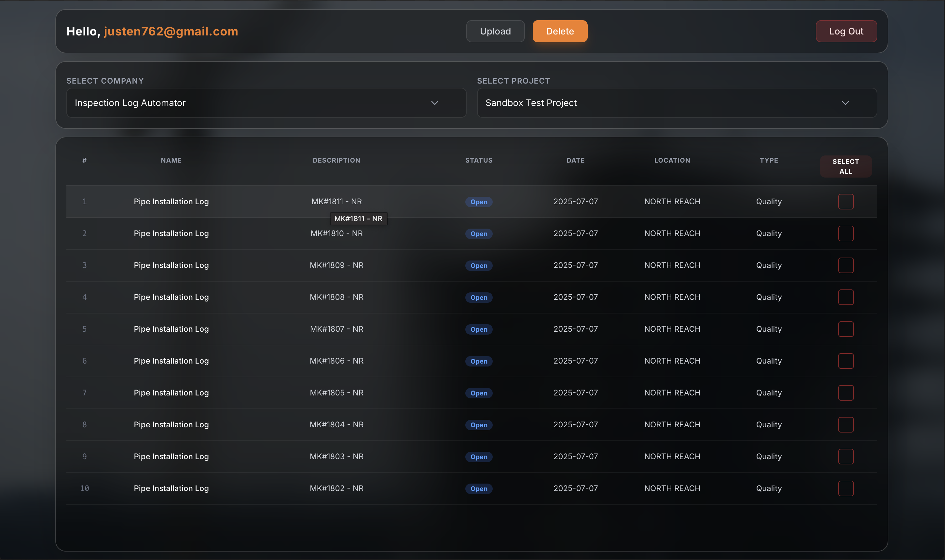Image resolution: width=945 pixels, height=560 pixels.
Task: Click the Open status badge in row 1
Action: coord(479,202)
